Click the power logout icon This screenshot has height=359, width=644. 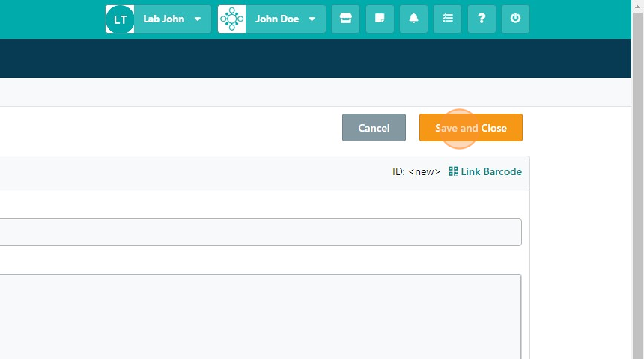click(515, 19)
